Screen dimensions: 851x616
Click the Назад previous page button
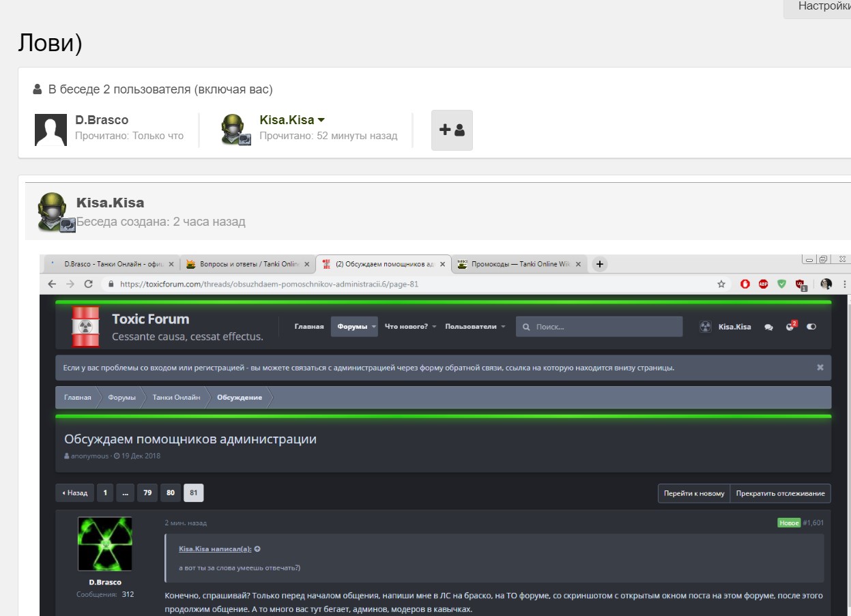point(75,493)
